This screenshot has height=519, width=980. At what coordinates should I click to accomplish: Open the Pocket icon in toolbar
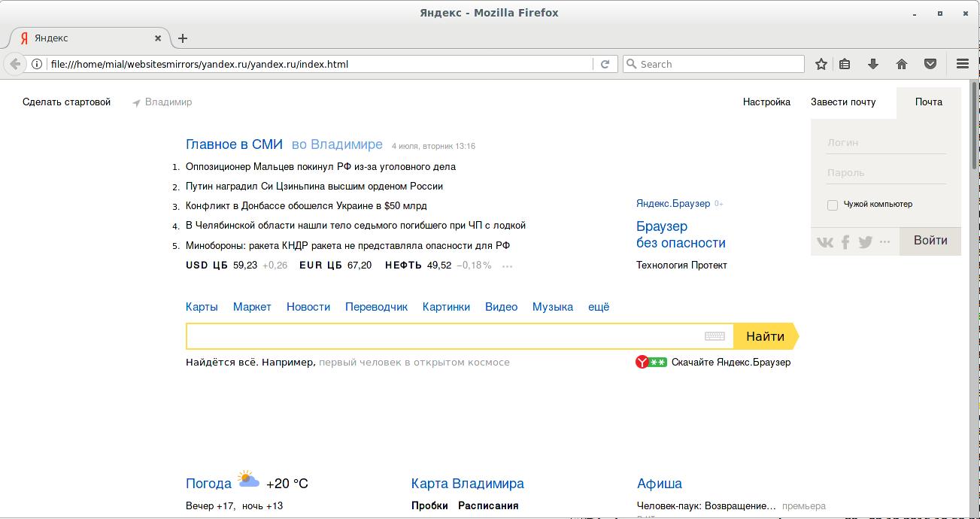tap(930, 64)
